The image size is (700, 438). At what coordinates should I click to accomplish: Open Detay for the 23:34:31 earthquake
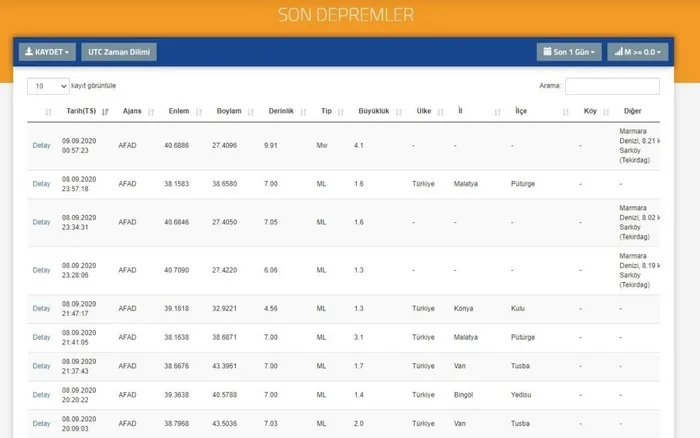[x=42, y=222]
